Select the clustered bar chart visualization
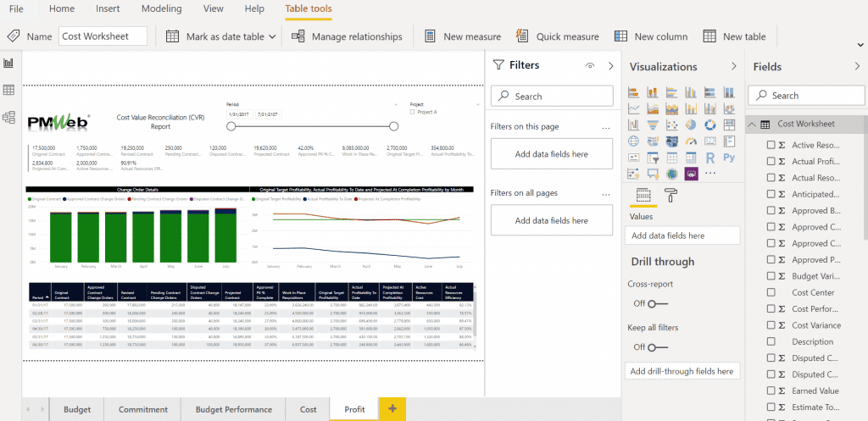 (672, 92)
